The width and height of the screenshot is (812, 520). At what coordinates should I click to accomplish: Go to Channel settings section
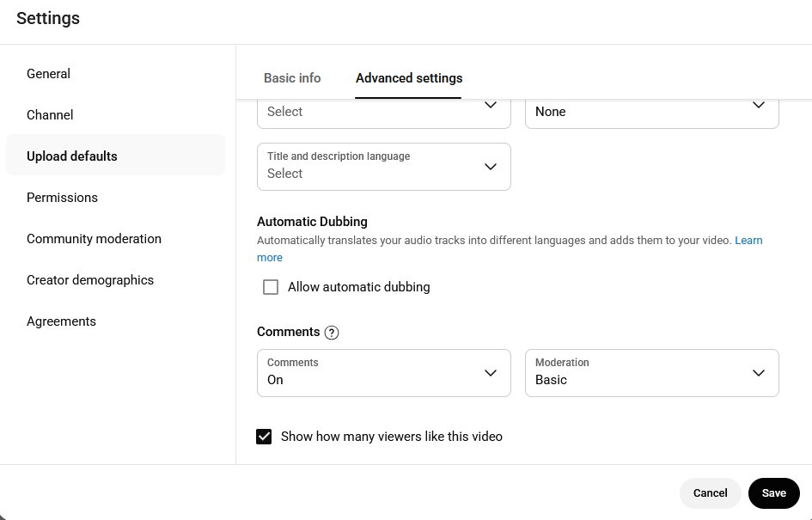pos(50,115)
